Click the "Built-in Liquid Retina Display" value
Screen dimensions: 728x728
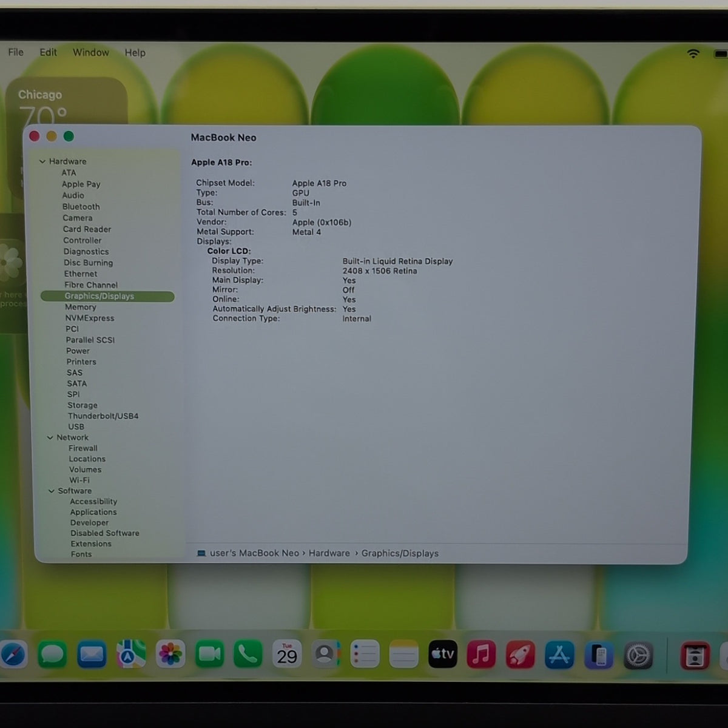397,261
